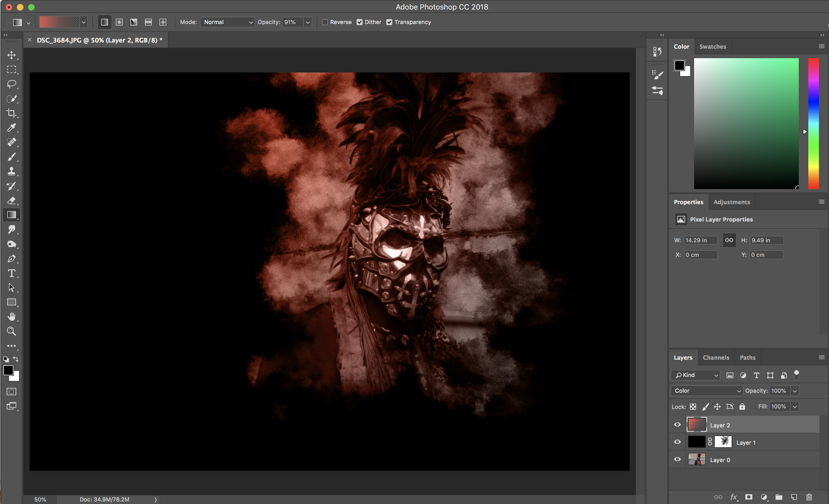The image size is (829, 504).
Task: Expand the Kind filter dropdown
Action: coord(695,375)
